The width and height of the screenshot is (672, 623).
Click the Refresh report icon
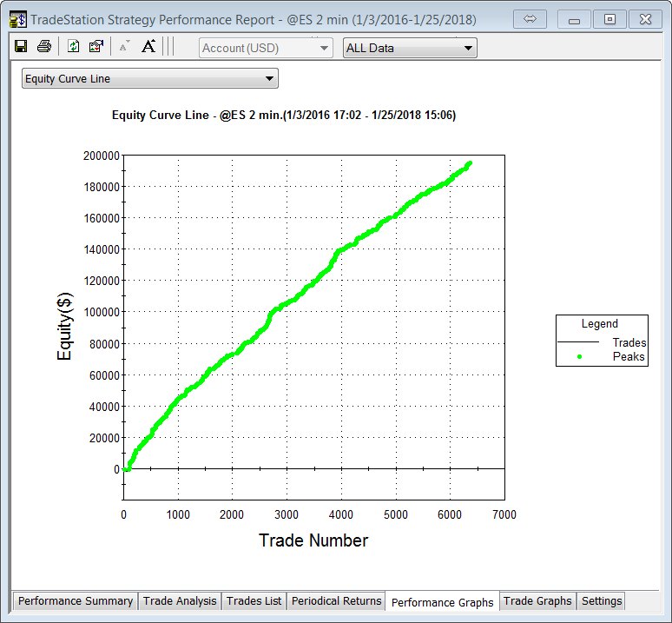coord(74,47)
